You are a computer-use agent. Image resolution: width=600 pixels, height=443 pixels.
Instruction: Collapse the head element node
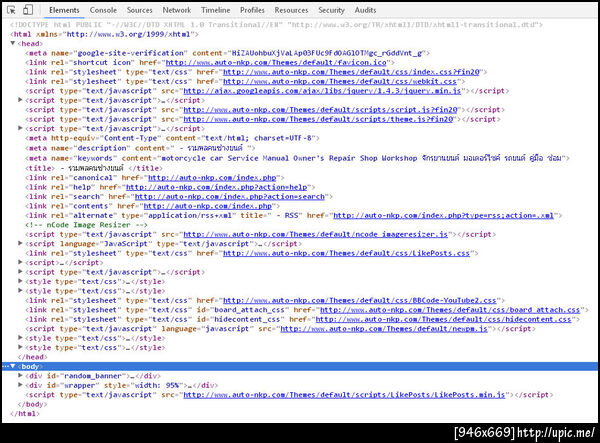(x=13, y=43)
